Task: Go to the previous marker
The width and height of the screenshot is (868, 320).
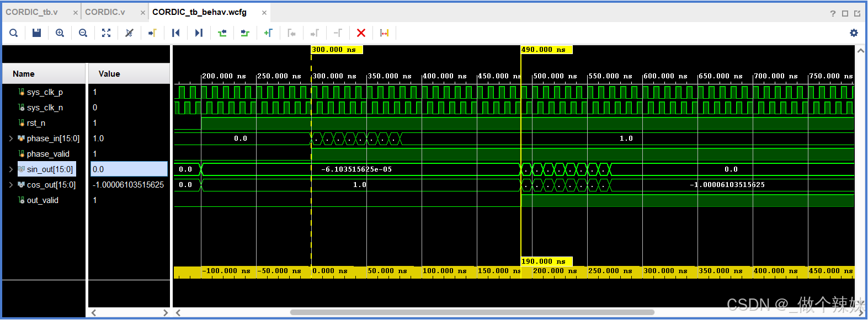Action: click(x=291, y=33)
